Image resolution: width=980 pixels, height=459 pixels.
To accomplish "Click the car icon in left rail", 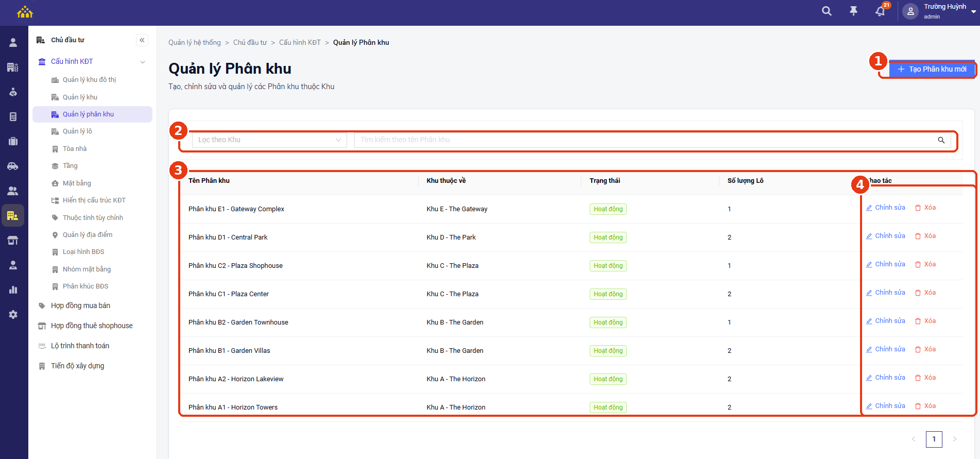I will (13, 166).
